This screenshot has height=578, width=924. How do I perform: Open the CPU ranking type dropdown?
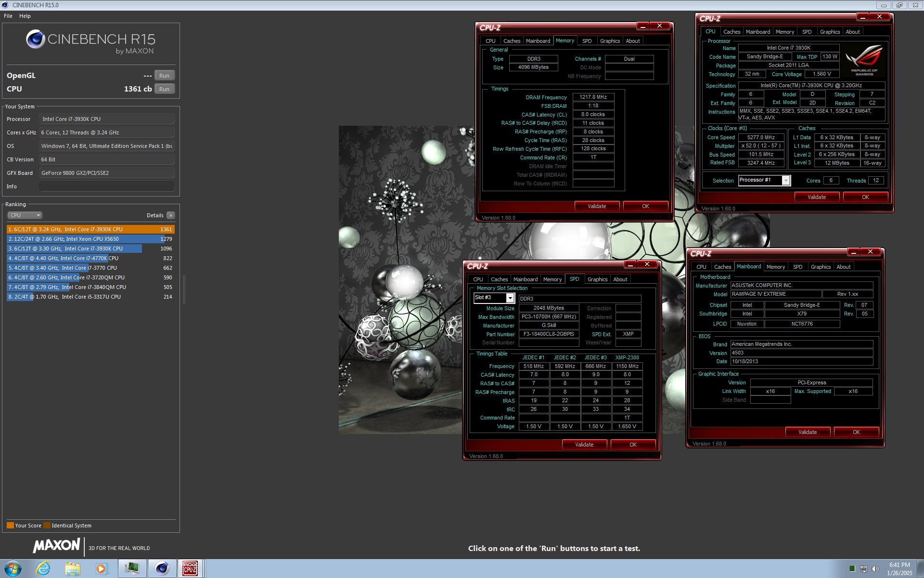(x=25, y=215)
